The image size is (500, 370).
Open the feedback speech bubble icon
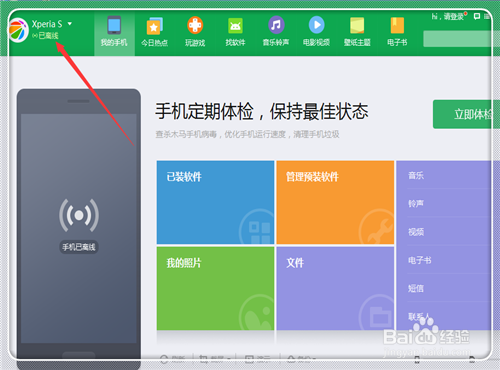click(477, 16)
